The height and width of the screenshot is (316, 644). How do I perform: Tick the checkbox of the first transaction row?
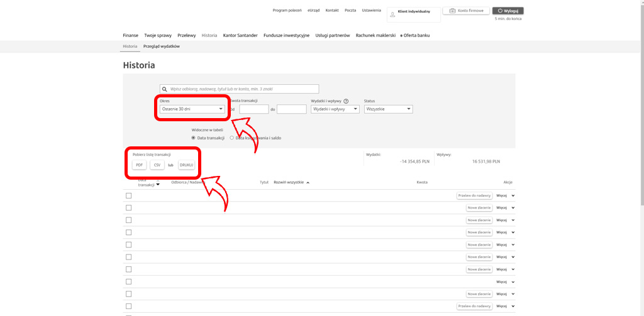click(129, 196)
